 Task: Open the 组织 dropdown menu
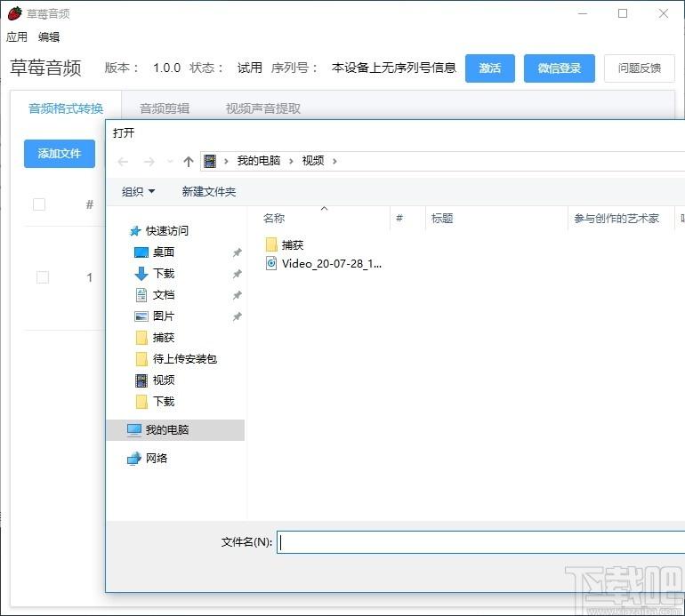pyautogui.click(x=138, y=192)
